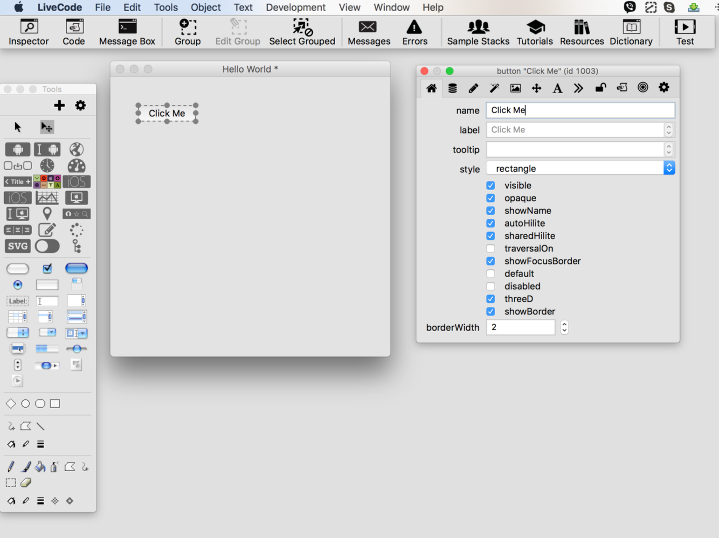The height and width of the screenshot is (538, 719).
Task: Toggle Select Grouped mode
Action: click(x=302, y=32)
